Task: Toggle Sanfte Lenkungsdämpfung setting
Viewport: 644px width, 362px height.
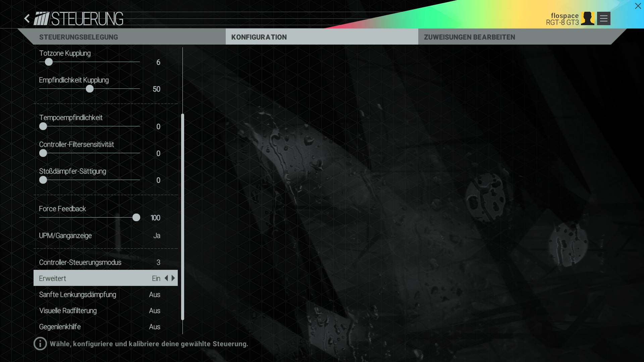Action: tap(106, 295)
